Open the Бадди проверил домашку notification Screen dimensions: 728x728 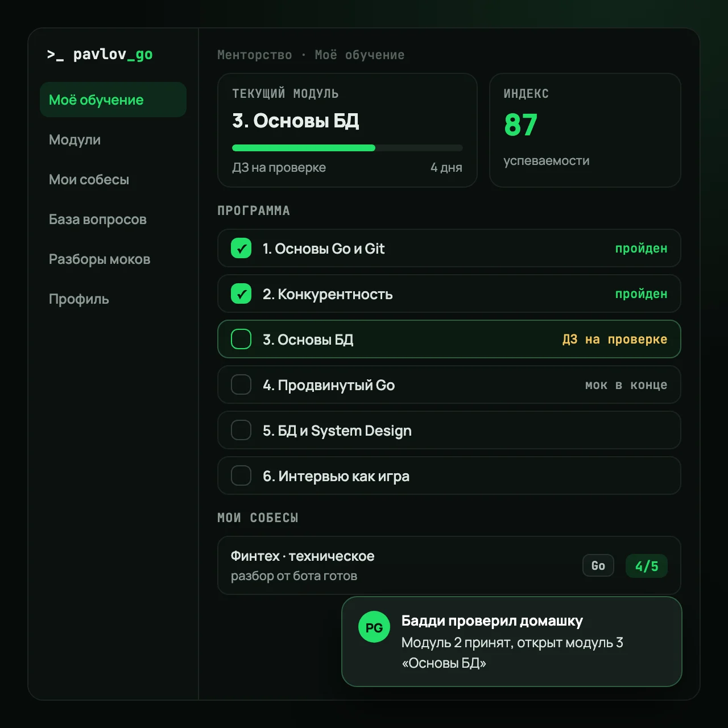[x=512, y=642]
